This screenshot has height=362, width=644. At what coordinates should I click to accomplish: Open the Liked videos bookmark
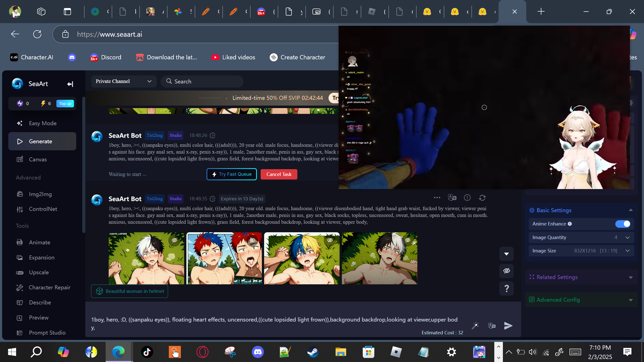pos(233,57)
